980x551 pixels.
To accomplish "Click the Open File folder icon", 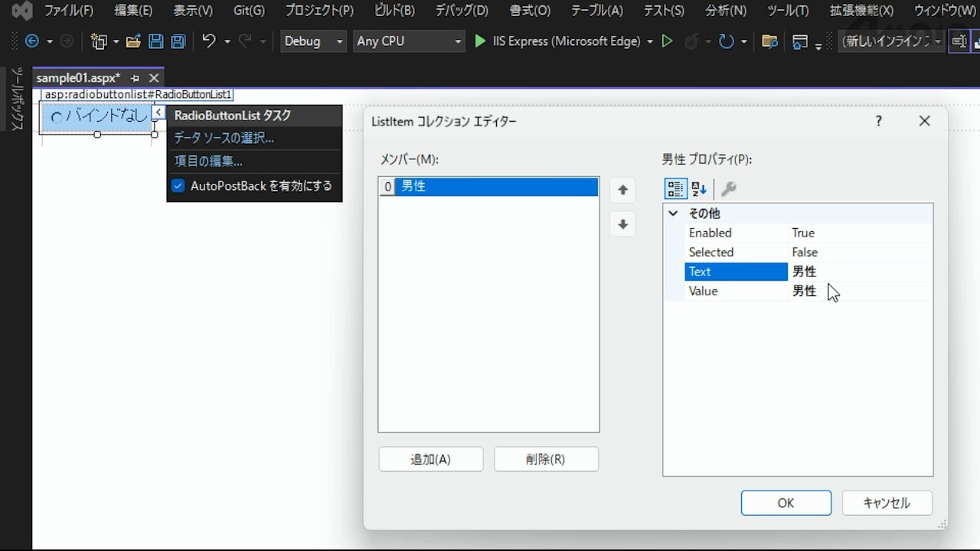I will click(x=133, y=41).
